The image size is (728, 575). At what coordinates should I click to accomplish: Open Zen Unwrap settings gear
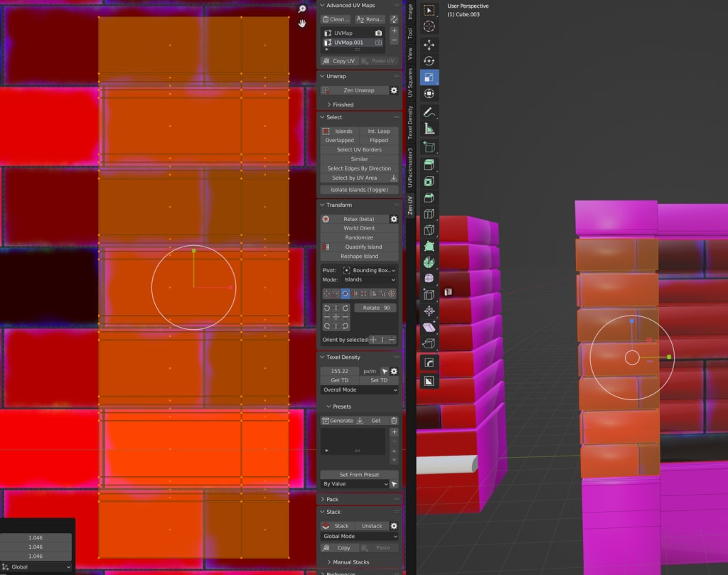[x=394, y=90]
